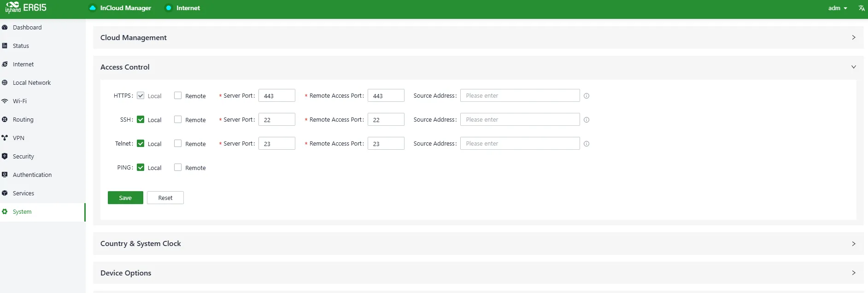Disable SSH Local checkbox
Viewport: 868px width, 293px height.
click(x=141, y=119)
